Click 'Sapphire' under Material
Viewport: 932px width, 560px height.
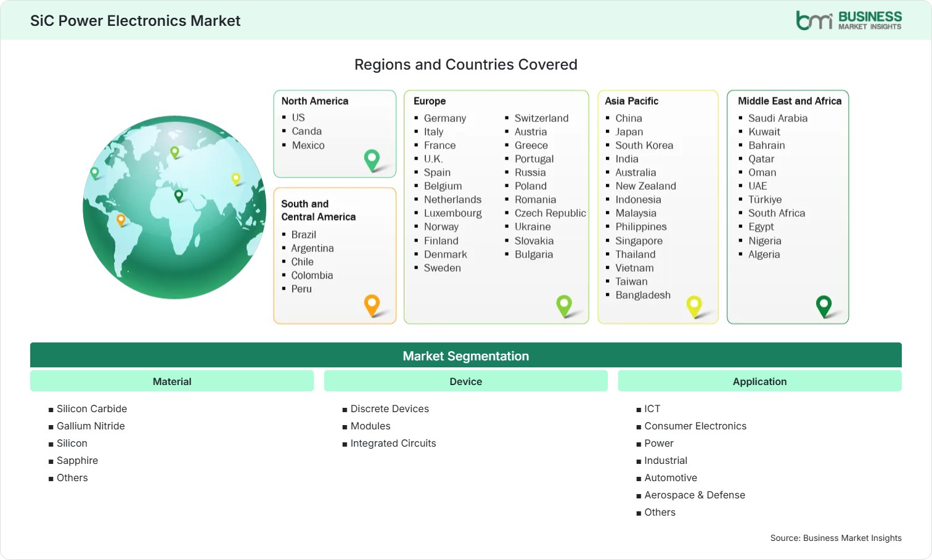pos(77,460)
